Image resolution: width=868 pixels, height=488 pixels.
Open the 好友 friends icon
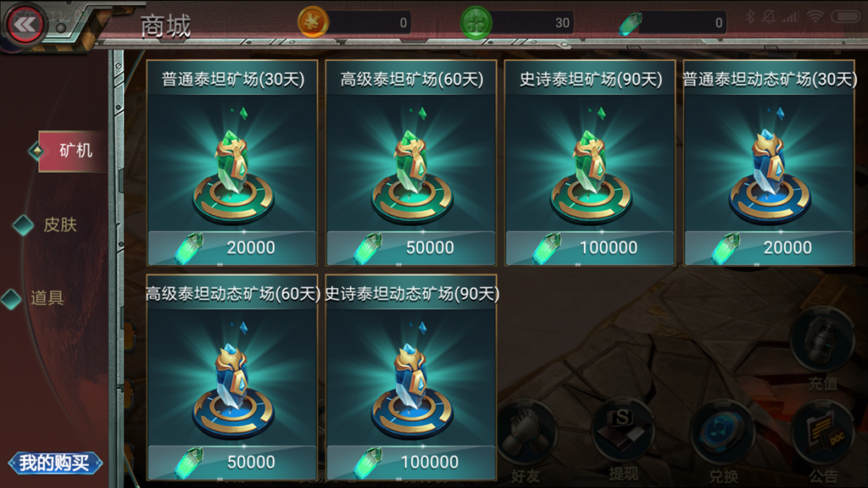(526, 442)
